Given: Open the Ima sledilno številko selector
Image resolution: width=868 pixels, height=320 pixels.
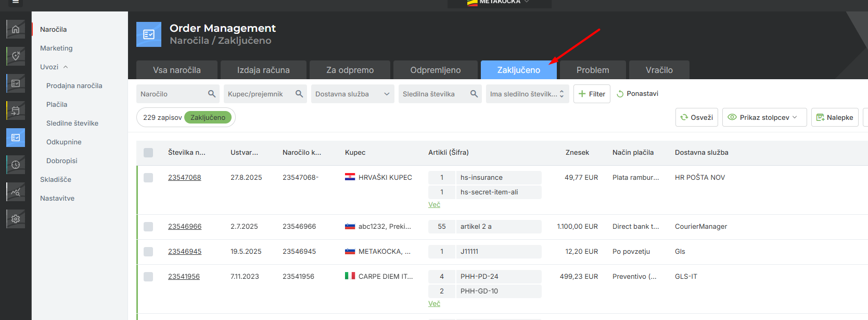Looking at the screenshot, I should click(x=528, y=94).
